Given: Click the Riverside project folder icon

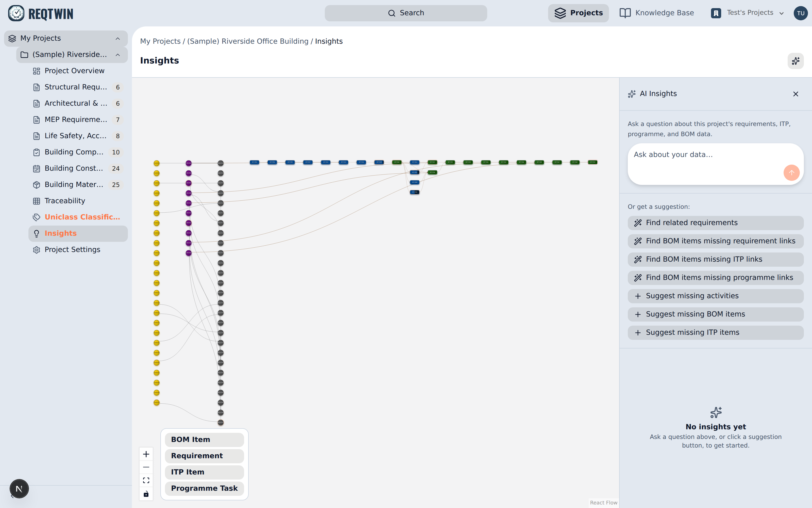Looking at the screenshot, I should pyautogui.click(x=24, y=54).
